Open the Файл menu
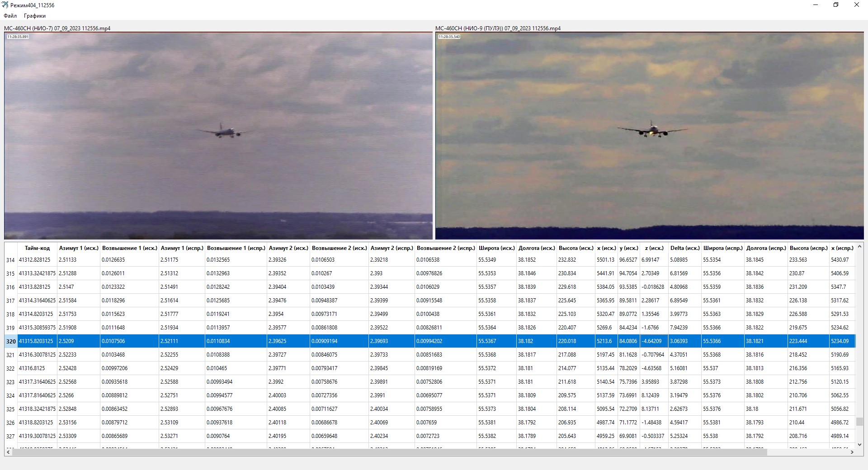Image resolution: width=868 pixels, height=470 pixels. [10, 16]
